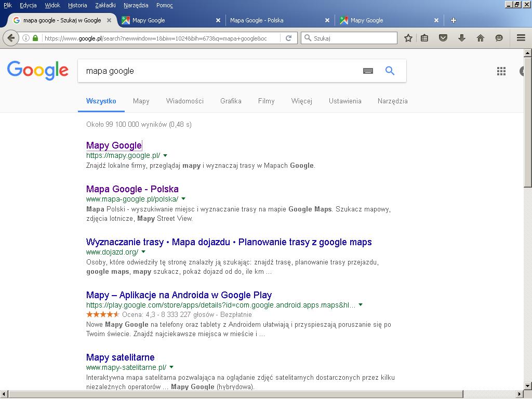Click horizontal scrollbar right arrow

tap(520, 394)
